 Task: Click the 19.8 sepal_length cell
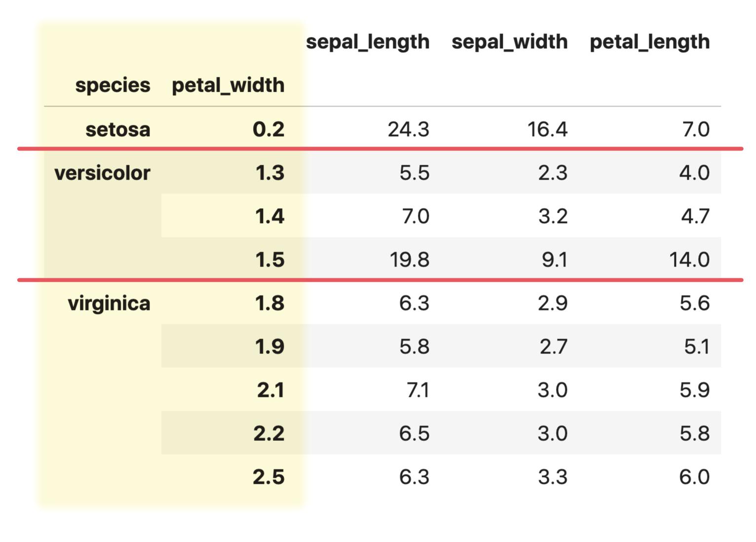coord(410,260)
